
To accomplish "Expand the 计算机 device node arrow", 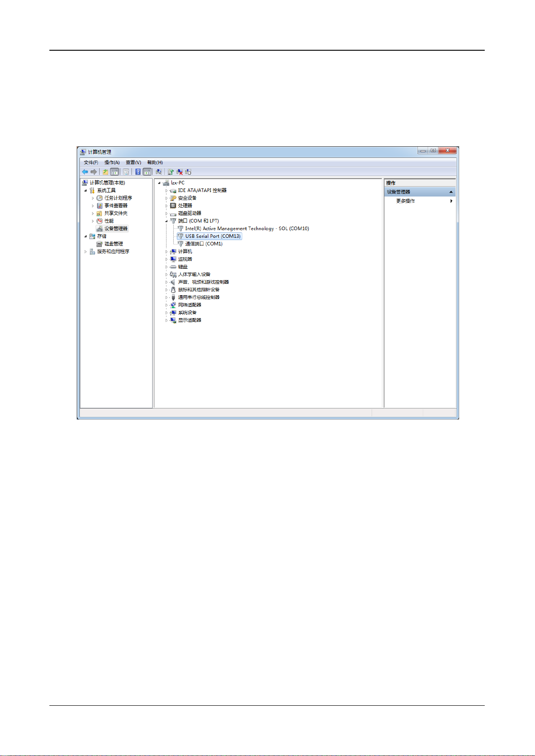I will click(167, 251).
